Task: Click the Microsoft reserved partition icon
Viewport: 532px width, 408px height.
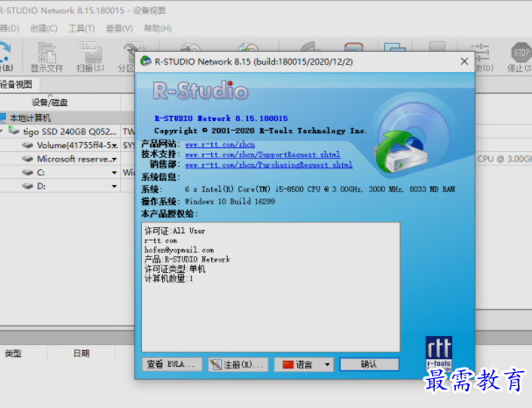Action: tap(27, 159)
